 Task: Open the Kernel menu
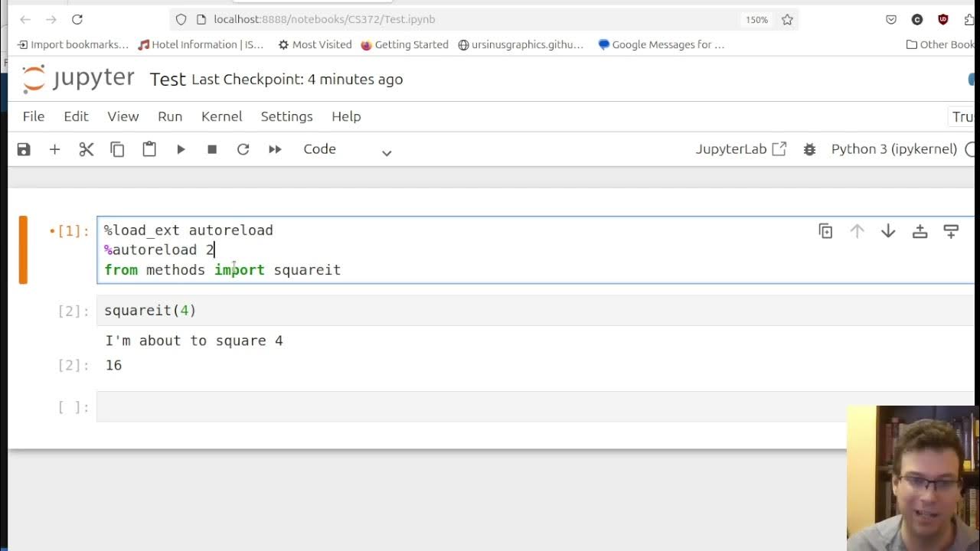(x=221, y=116)
